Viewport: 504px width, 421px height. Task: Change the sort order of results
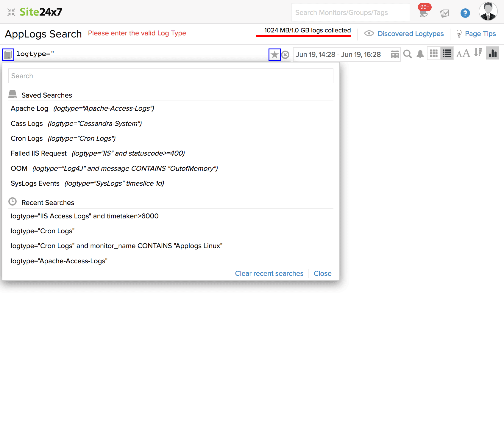(x=478, y=53)
